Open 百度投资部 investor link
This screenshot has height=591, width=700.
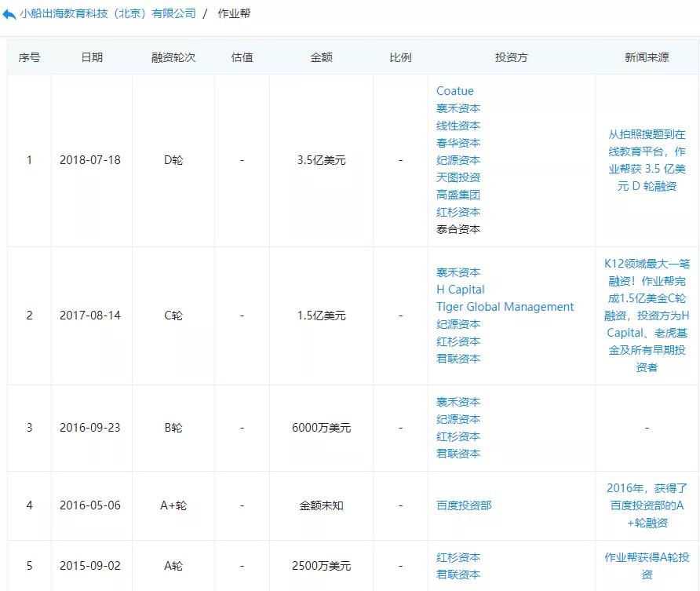pos(464,505)
